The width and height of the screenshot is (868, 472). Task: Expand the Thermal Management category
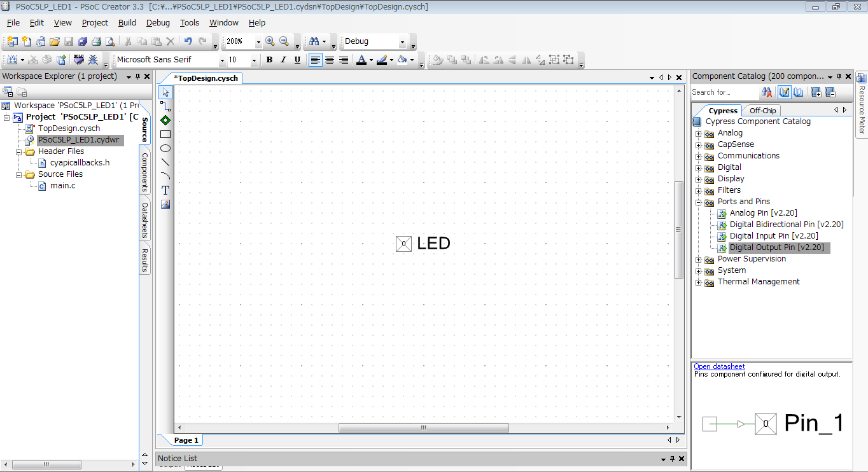coord(698,282)
